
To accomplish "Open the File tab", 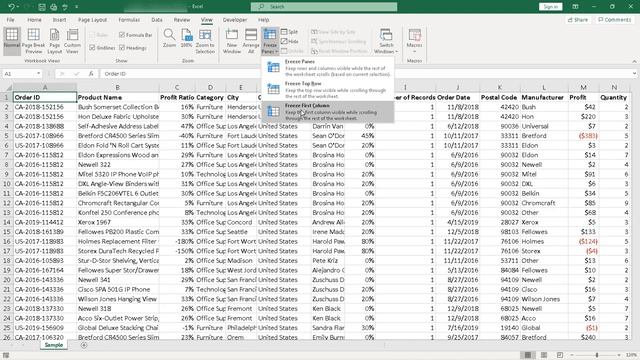I will coord(11,20).
